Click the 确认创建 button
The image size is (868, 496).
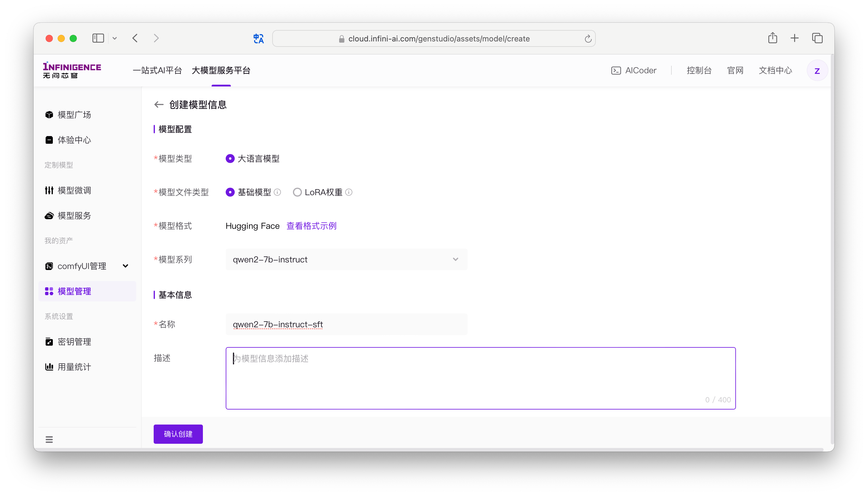click(178, 434)
